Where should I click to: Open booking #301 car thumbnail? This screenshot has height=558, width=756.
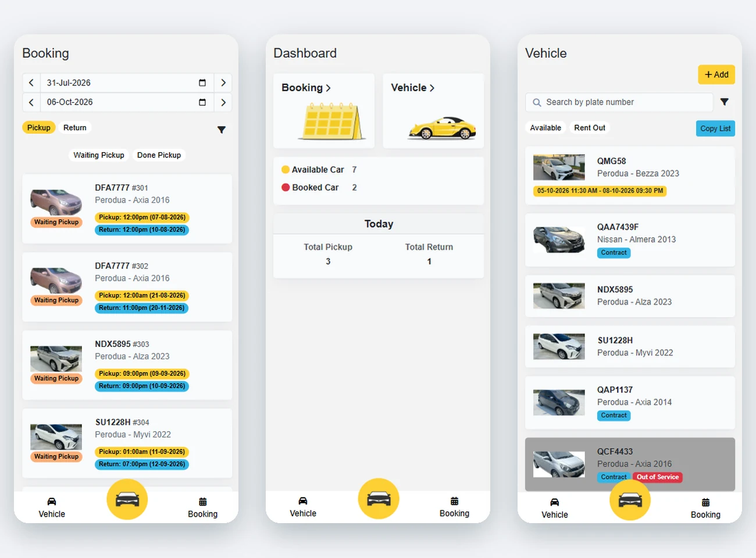(x=56, y=202)
